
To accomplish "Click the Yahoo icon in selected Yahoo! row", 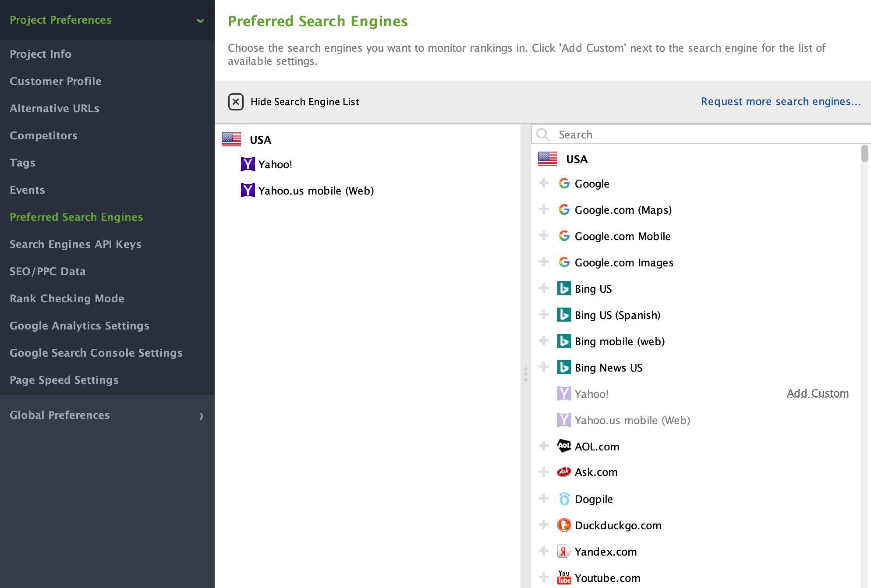I will coord(248,164).
